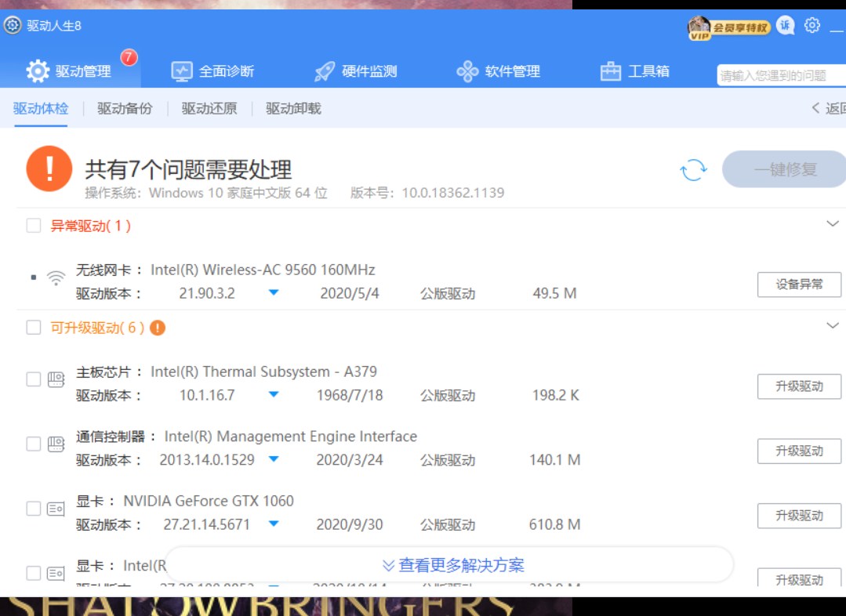Open version dropdown for 21.90.3.2
846x616 pixels.
274,292
